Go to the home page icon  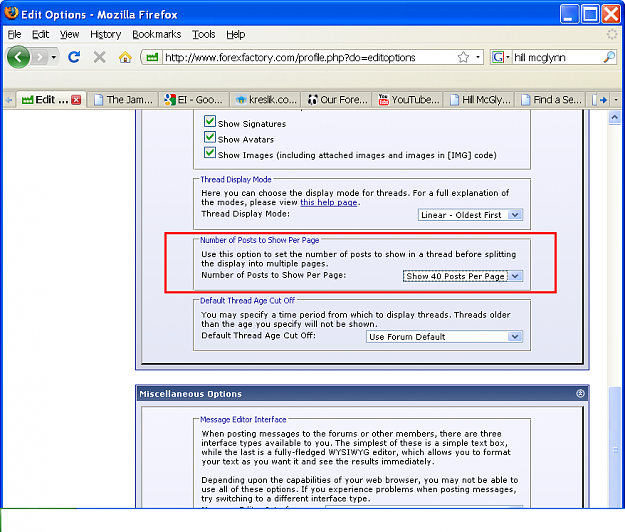click(x=125, y=57)
